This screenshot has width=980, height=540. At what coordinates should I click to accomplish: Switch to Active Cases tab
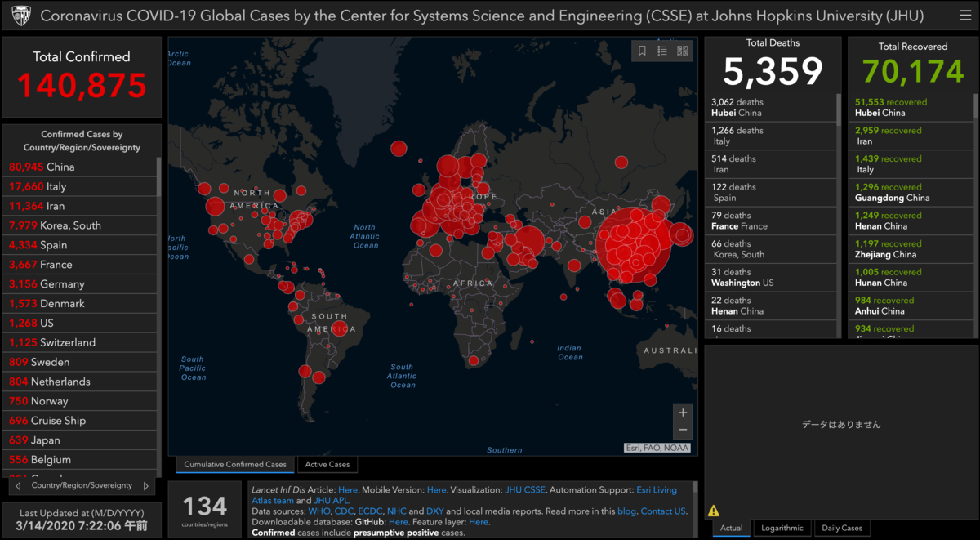327,464
